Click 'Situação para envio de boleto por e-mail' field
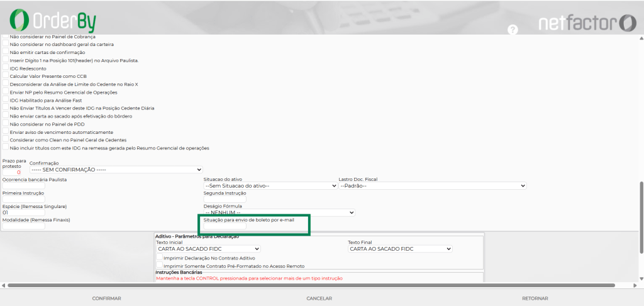Viewport: 644px width, 306px height. click(x=225, y=226)
